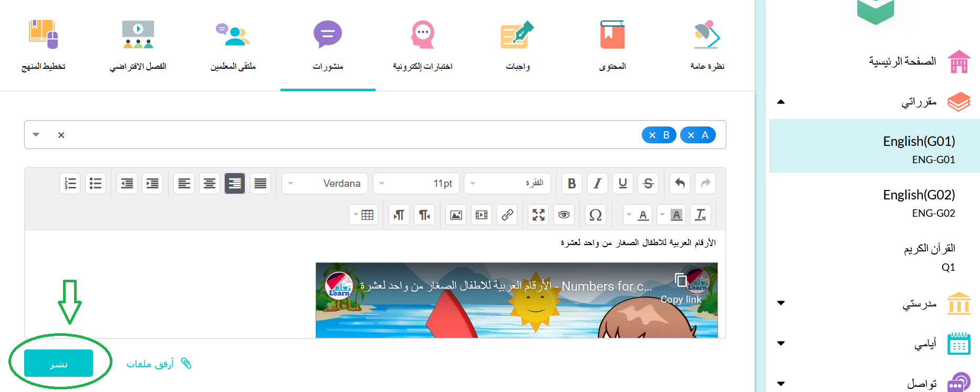Undo the last edit

coord(680,184)
